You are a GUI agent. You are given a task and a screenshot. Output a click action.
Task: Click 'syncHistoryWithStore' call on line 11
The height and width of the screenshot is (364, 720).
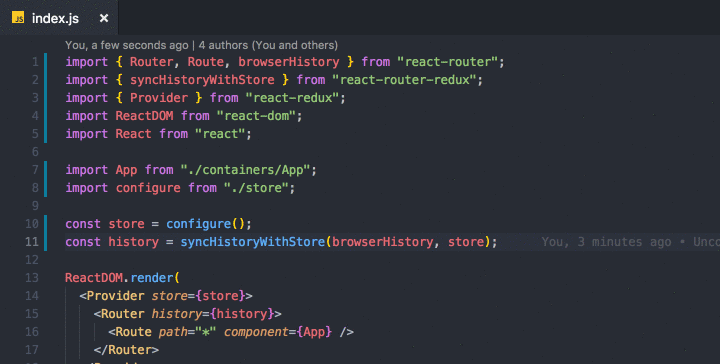(253, 241)
